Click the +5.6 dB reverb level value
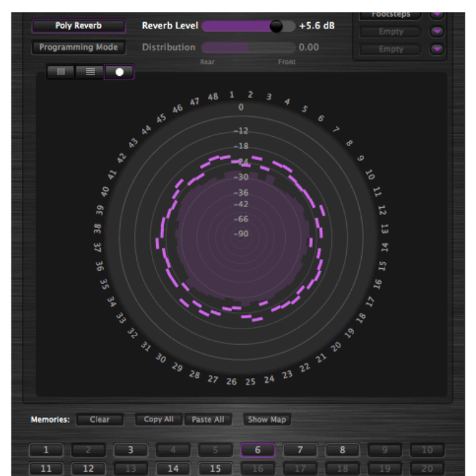The height and width of the screenshot is (476, 476). click(316, 26)
